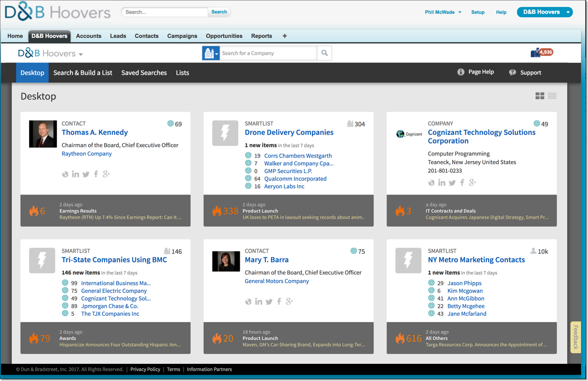
Task: Select the Lists menu item
Action: coord(182,73)
